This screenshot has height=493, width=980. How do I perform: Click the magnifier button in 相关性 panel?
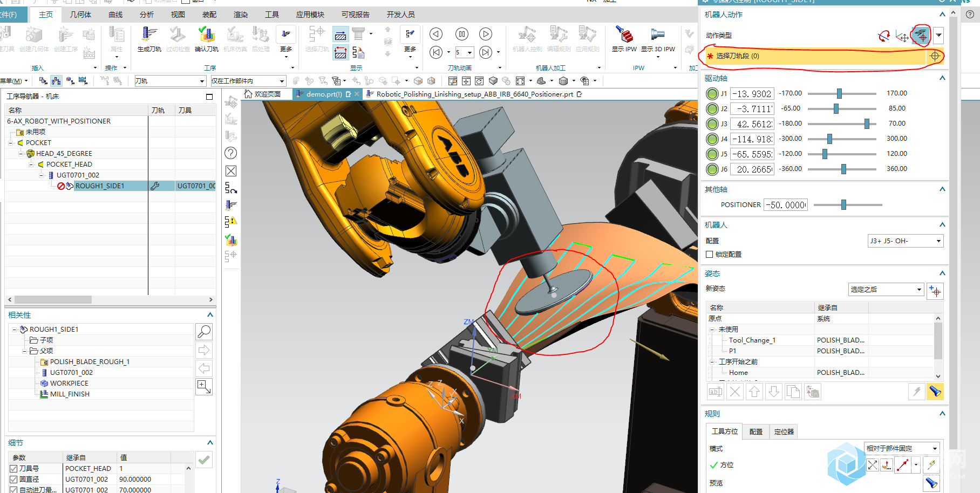coord(204,331)
